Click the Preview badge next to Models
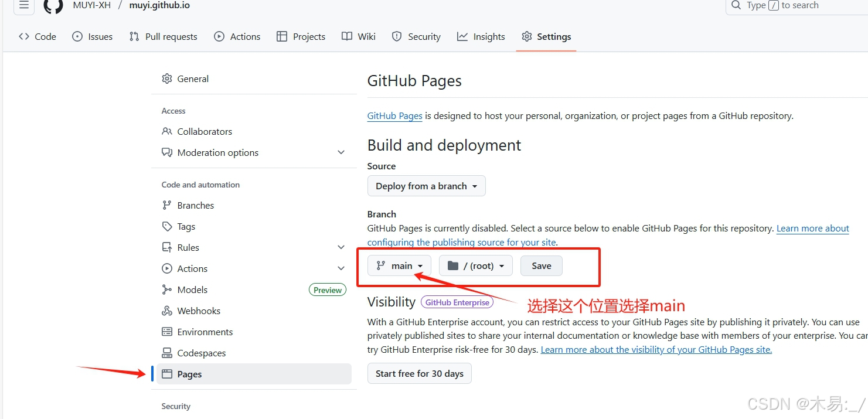The height and width of the screenshot is (419, 868). (x=328, y=290)
